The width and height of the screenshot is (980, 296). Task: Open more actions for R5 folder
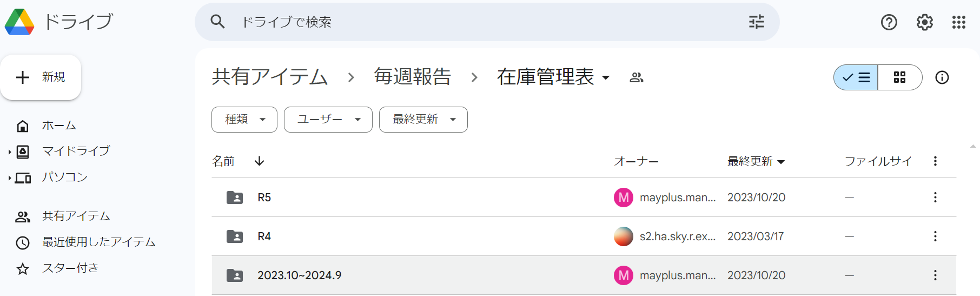pos(935,198)
